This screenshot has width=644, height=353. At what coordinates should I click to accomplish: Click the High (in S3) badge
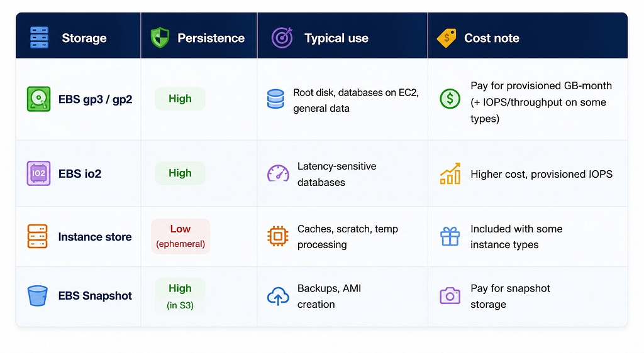180,296
